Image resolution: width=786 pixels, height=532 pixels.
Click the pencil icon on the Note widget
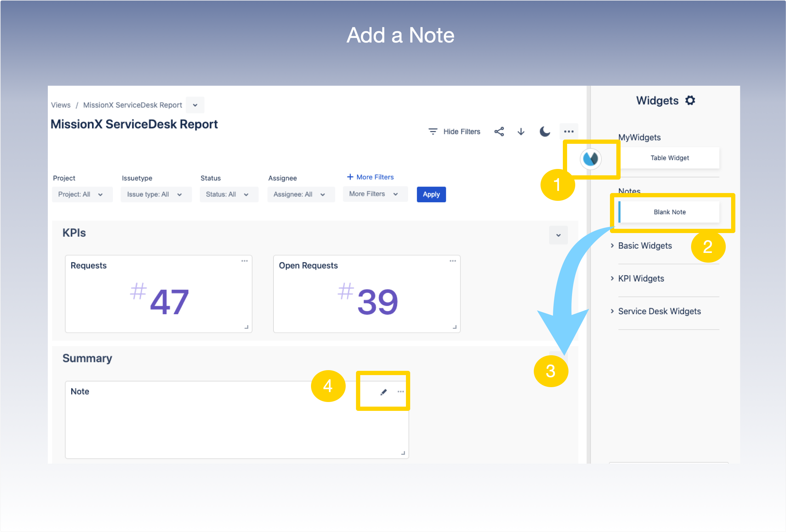383,392
